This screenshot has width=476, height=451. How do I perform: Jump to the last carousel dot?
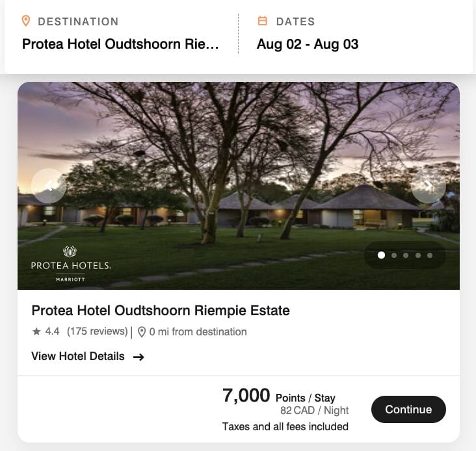click(430, 255)
